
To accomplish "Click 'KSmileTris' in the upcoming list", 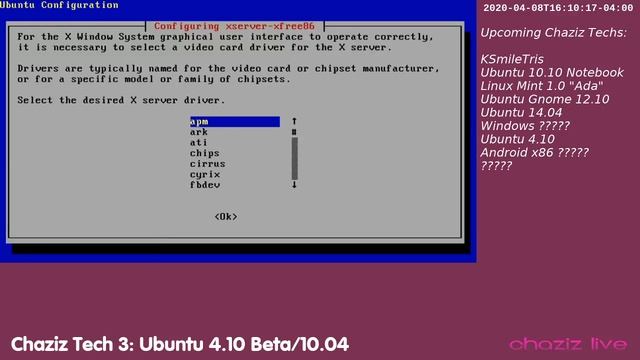I will pos(512,59).
